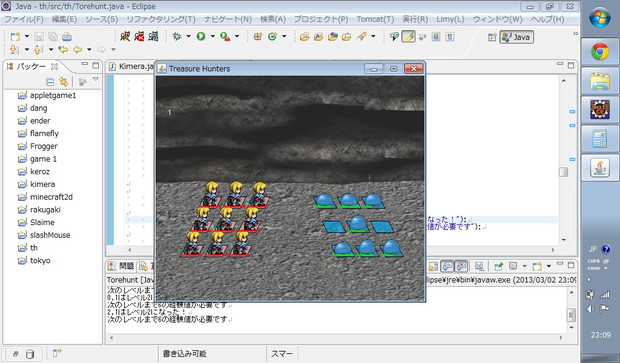620x363 pixels.
Task: Launch Debug with the bug icon
Action: click(x=177, y=37)
